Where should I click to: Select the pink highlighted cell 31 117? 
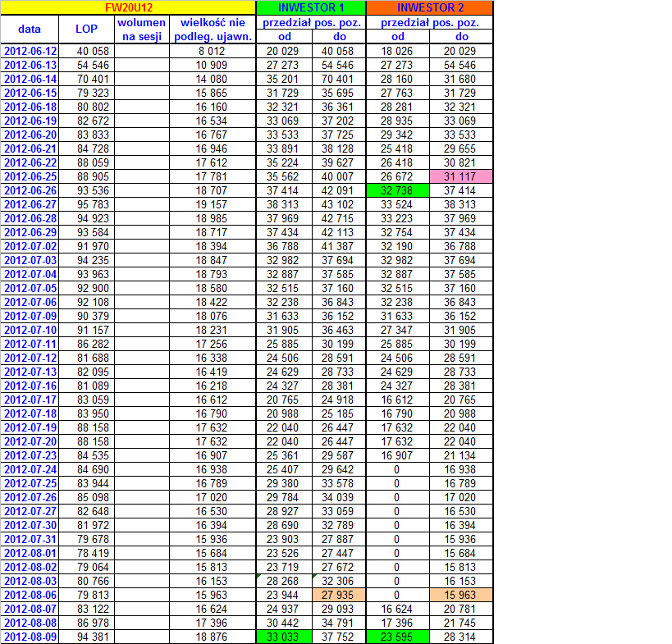(461, 176)
